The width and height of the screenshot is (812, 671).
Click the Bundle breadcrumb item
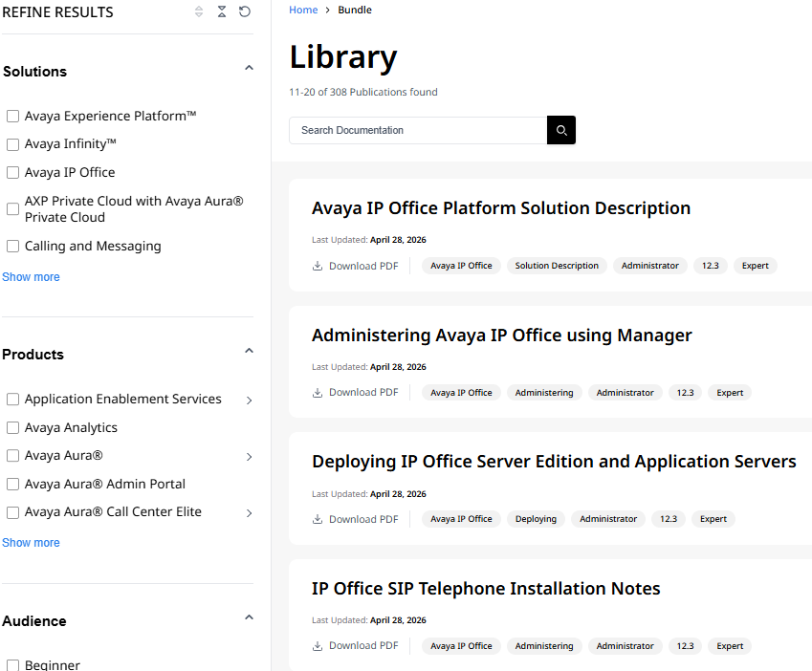[x=355, y=10]
